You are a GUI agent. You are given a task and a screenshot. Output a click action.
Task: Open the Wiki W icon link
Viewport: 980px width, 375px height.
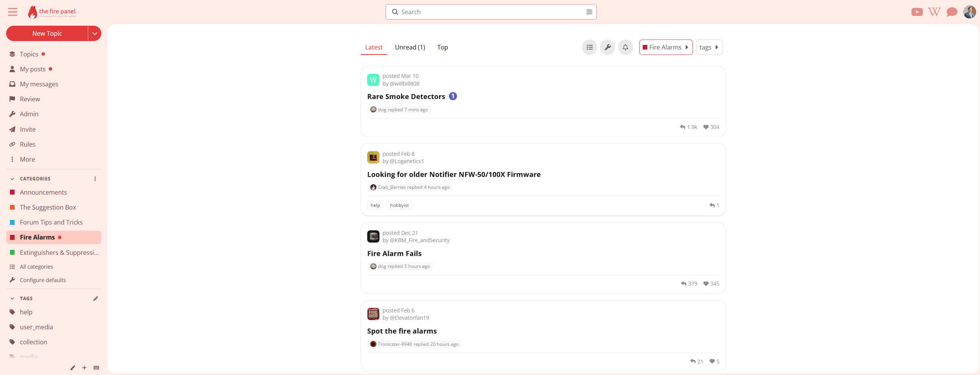point(934,12)
